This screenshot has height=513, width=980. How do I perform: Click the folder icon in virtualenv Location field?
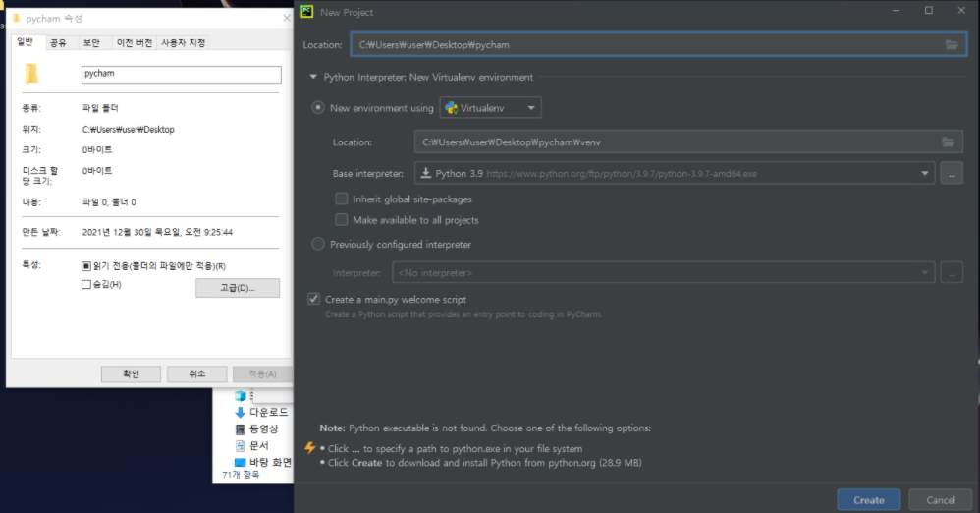949,142
